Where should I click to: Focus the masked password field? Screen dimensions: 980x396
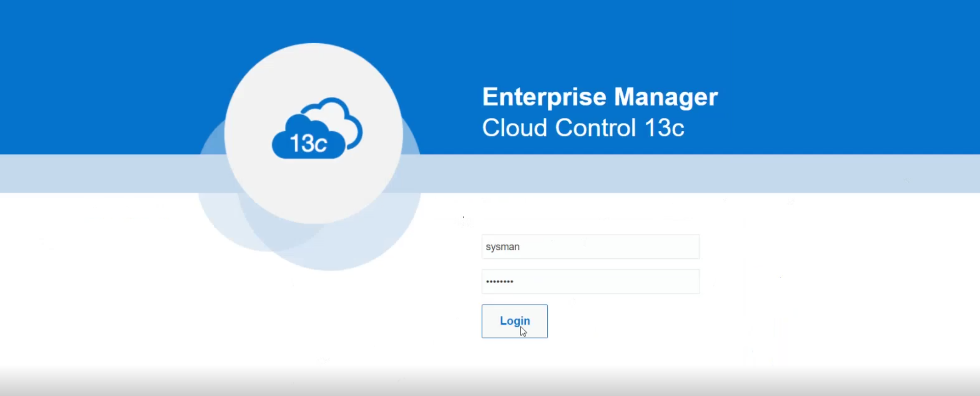click(591, 281)
